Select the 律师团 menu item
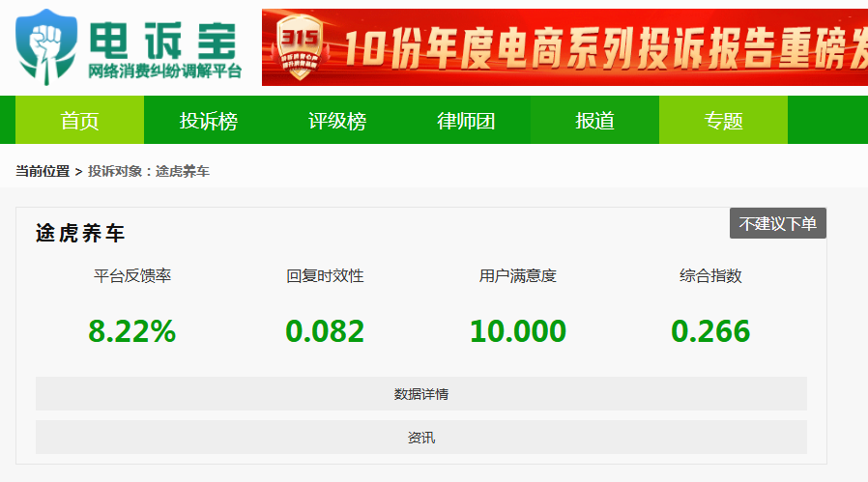Screen dimensions: 868x482 pyautogui.click(x=466, y=120)
